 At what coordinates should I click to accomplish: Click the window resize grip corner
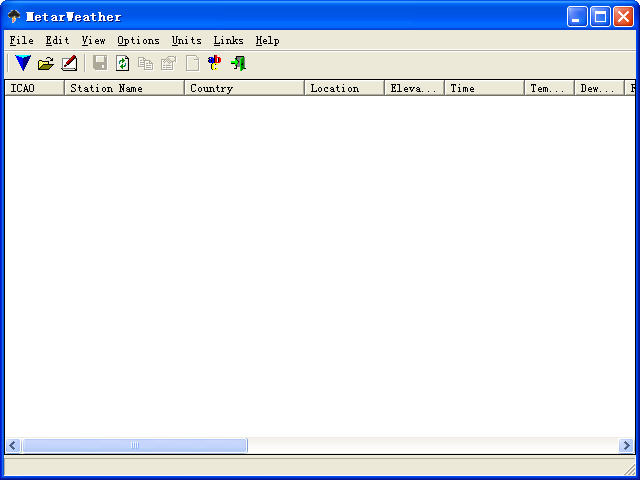click(x=629, y=469)
